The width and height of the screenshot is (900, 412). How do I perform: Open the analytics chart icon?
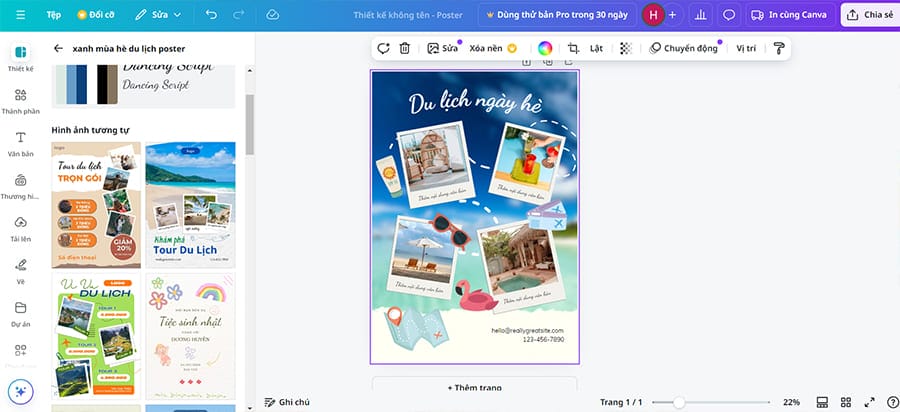point(700,15)
